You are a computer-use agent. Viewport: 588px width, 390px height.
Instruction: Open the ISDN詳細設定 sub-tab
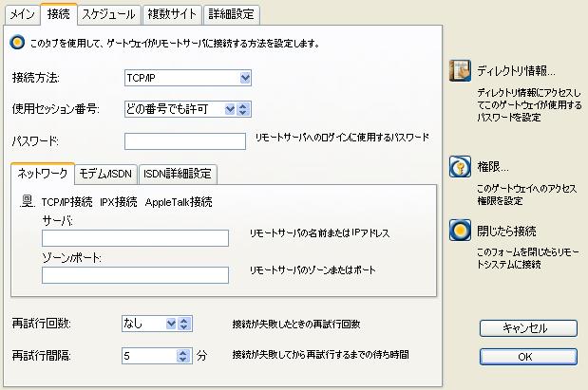click(178, 174)
